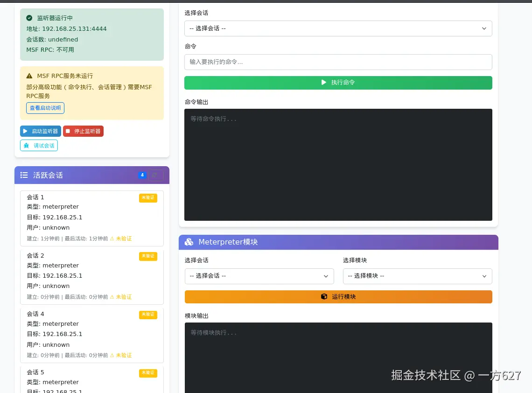Click the 未验证 badge on 会话 5

[148, 373]
